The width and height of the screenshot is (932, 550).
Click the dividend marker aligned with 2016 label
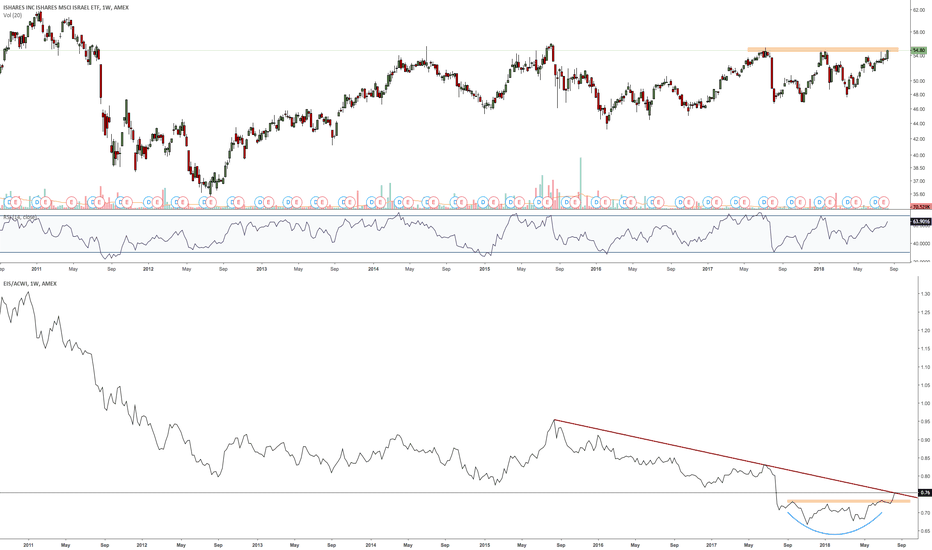[596, 202]
